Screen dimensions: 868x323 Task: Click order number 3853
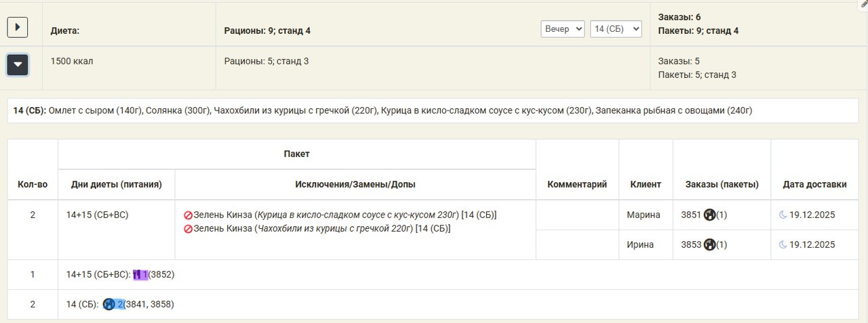[691, 244]
